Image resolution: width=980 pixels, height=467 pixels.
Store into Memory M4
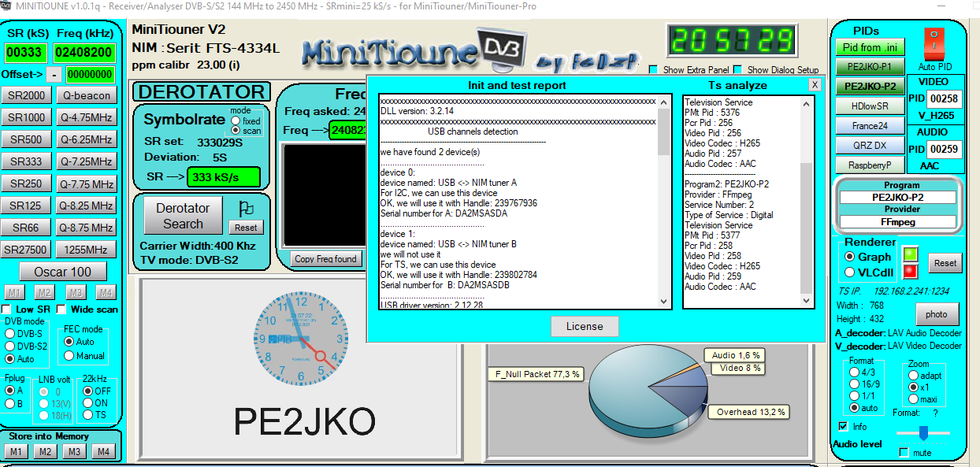[x=102, y=451]
